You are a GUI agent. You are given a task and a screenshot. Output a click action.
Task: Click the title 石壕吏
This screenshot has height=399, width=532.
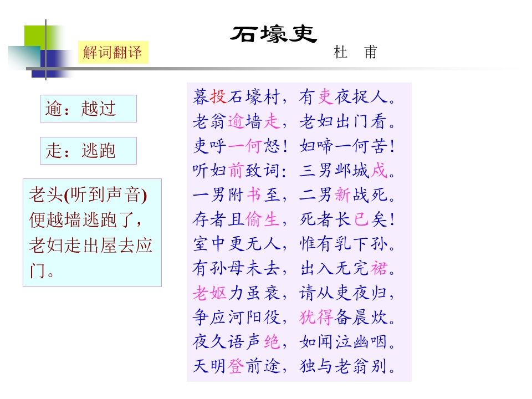pyautogui.click(x=273, y=34)
